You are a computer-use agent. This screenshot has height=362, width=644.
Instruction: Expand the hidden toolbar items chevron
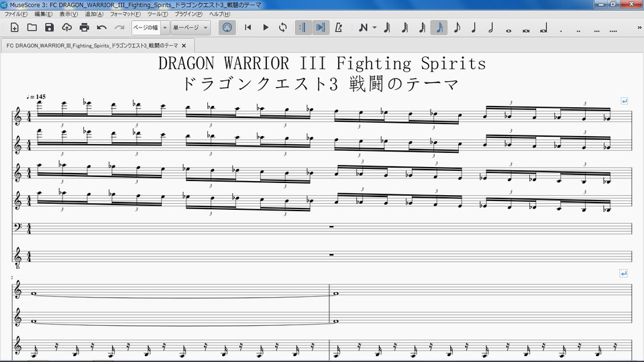click(639, 27)
